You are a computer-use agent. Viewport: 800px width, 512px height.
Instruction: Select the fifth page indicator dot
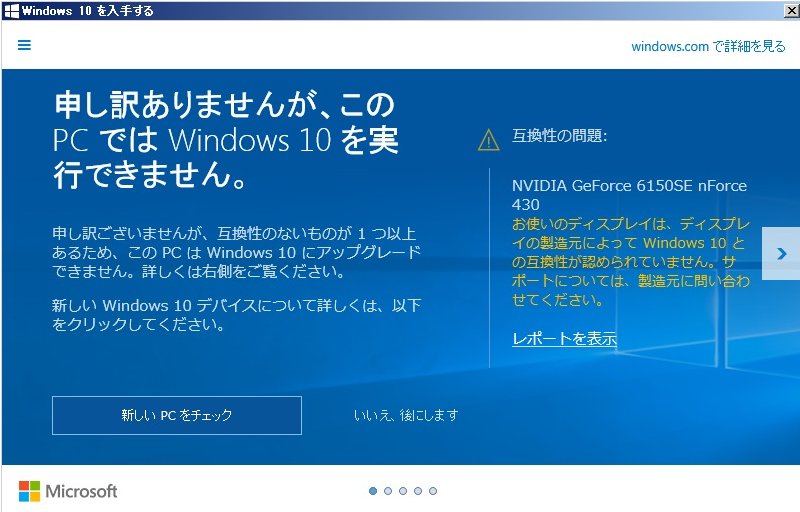pos(433,491)
